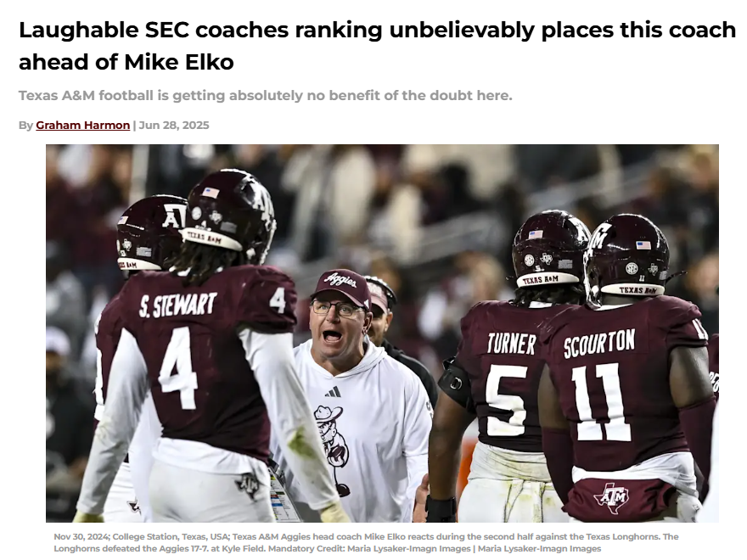
Task: Select the subheadline about Texas A&M football
Action: point(266,96)
